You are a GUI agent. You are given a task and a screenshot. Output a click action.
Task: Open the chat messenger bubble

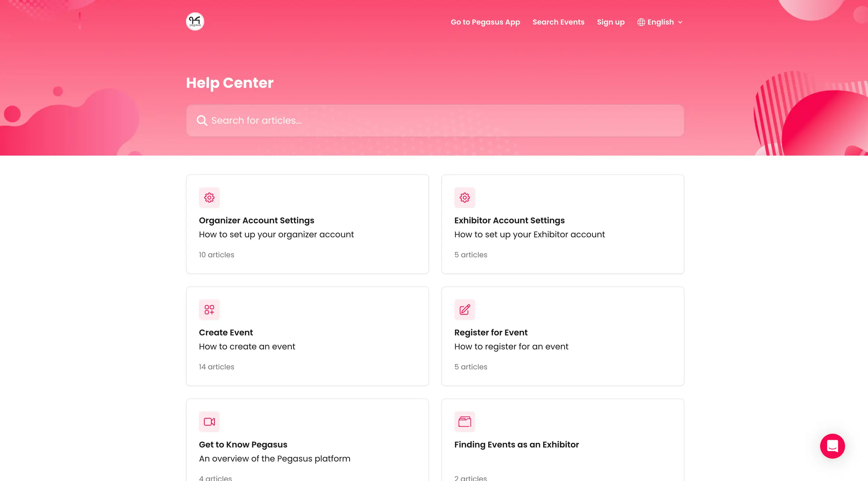[832, 446]
